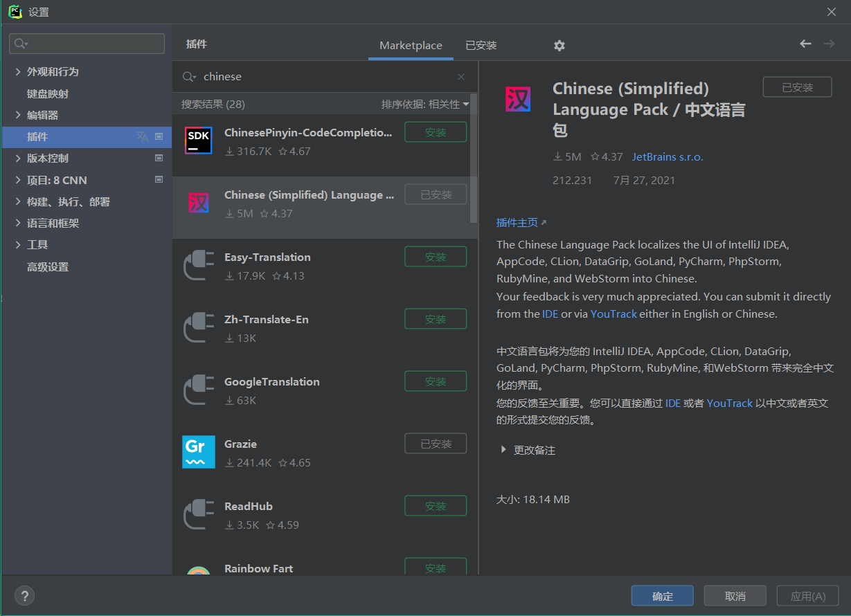The height and width of the screenshot is (616, 851).
Task: Select 高级设置 in settings tree
Action: click(x=48, y=266)
